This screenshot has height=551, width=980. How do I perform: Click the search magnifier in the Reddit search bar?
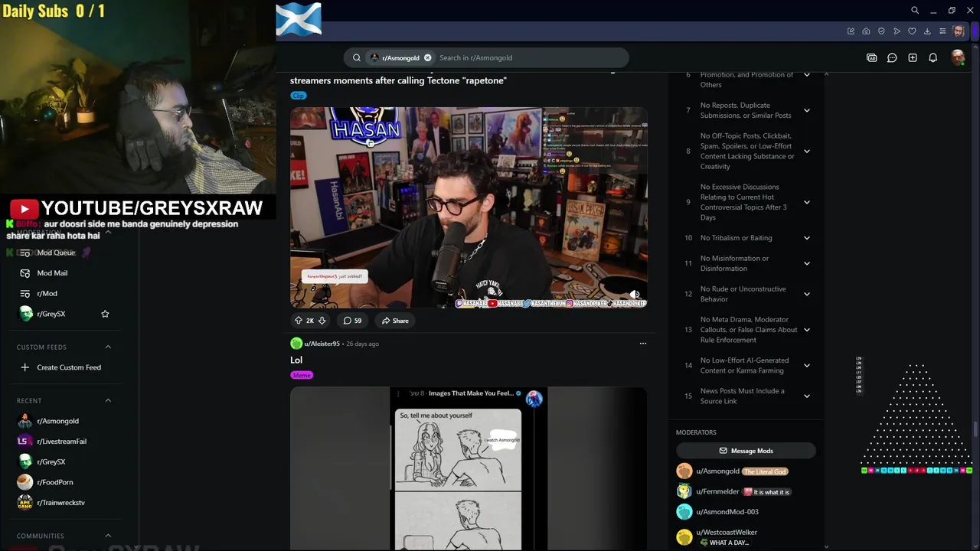coord(357,57)
